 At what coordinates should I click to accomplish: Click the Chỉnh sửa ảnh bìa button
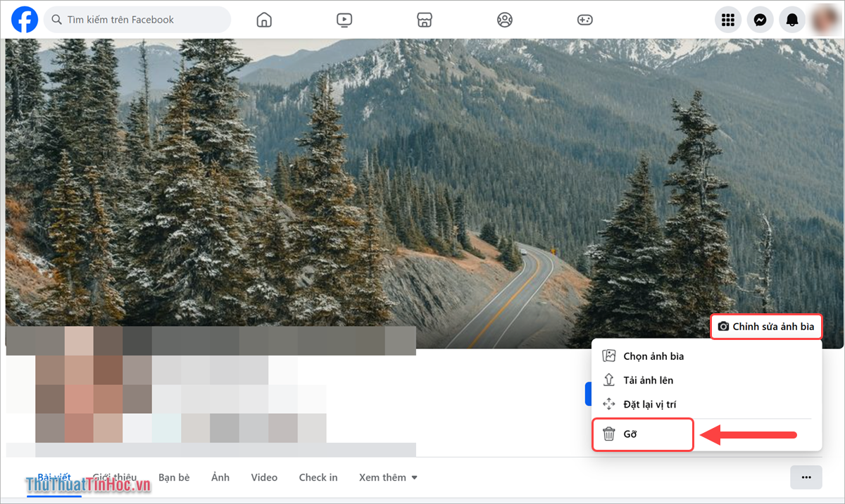point(765,327)
